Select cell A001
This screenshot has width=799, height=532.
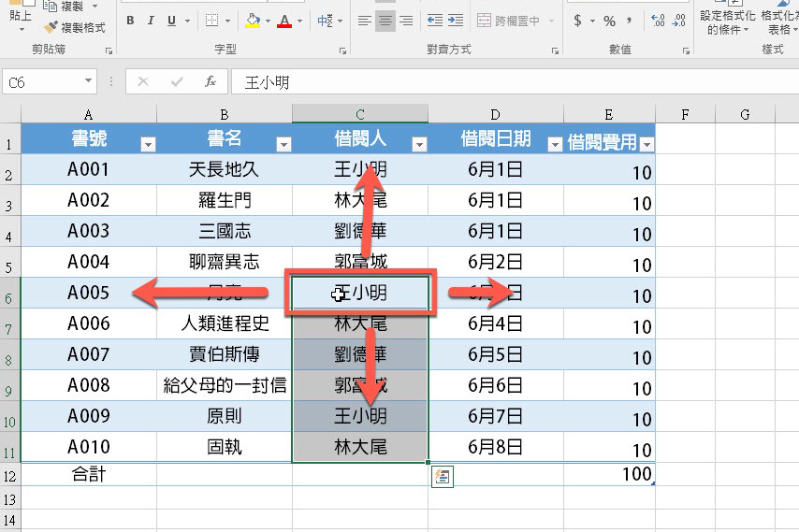[89, 169]
